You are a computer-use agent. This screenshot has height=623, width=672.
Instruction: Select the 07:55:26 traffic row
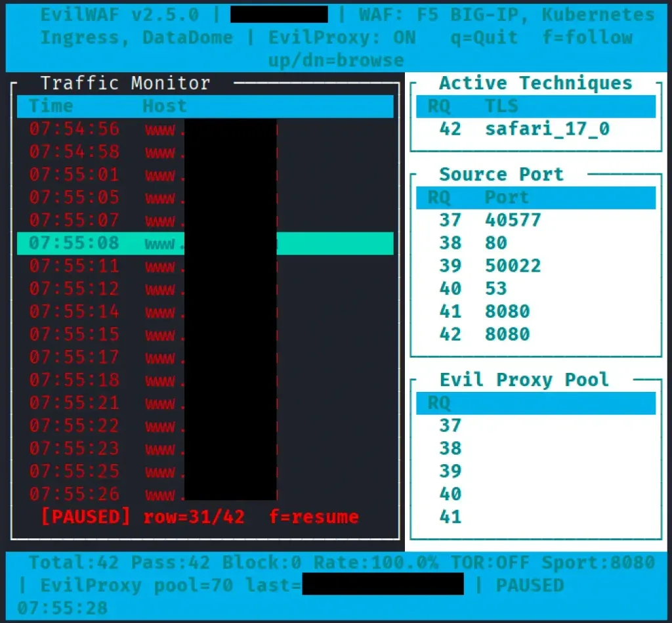click(x=205, y=494)
